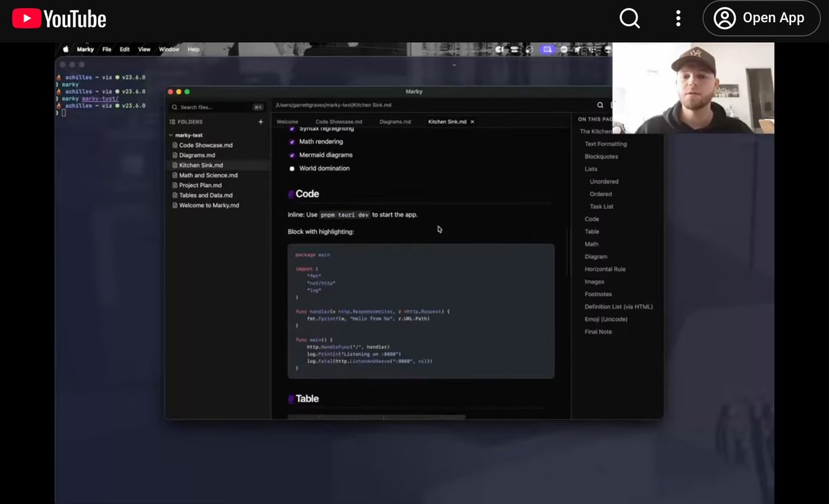The width and height of the screenshot is (829, 504).
Task: Open YouTube search magnifier
Action: (629, 19)
